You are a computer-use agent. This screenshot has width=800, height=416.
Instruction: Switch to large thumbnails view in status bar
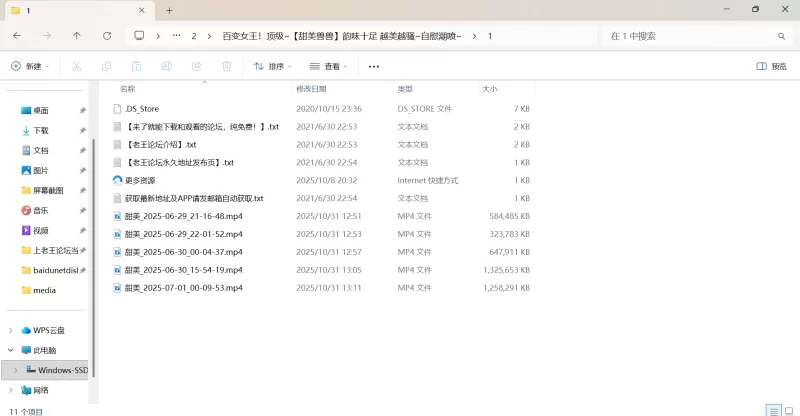point(787,410)
